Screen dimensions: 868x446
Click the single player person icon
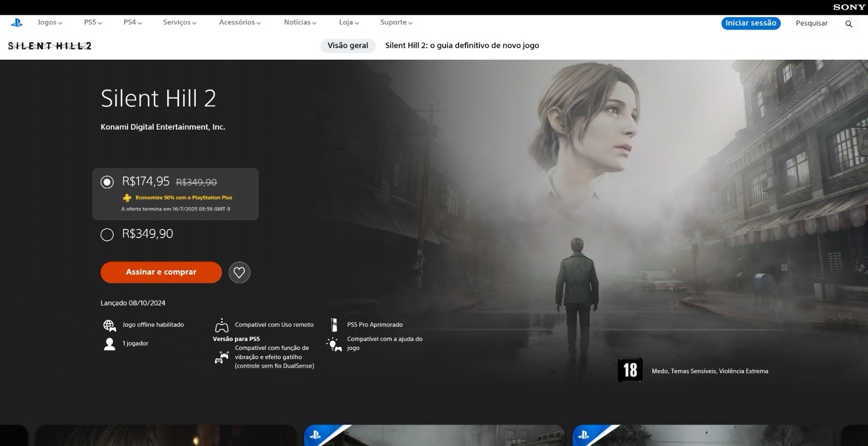coord(110,344)
